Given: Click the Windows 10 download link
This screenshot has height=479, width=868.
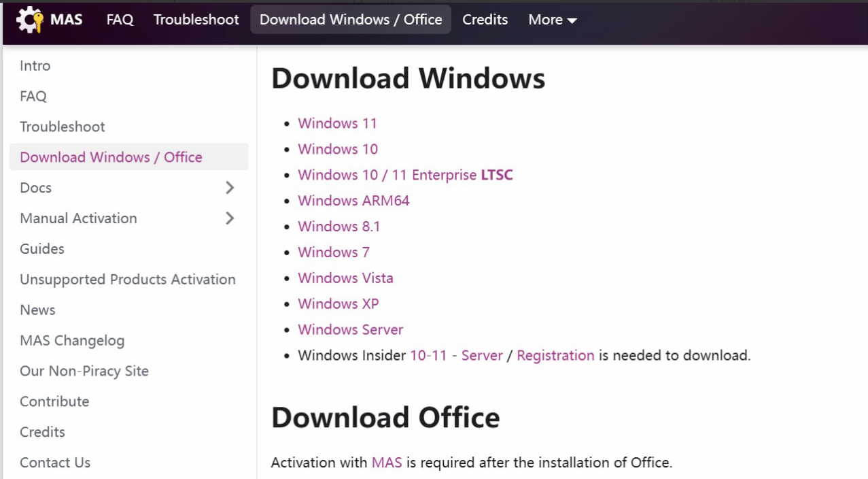Looking at the screenshot, I should tap(338, 149).
